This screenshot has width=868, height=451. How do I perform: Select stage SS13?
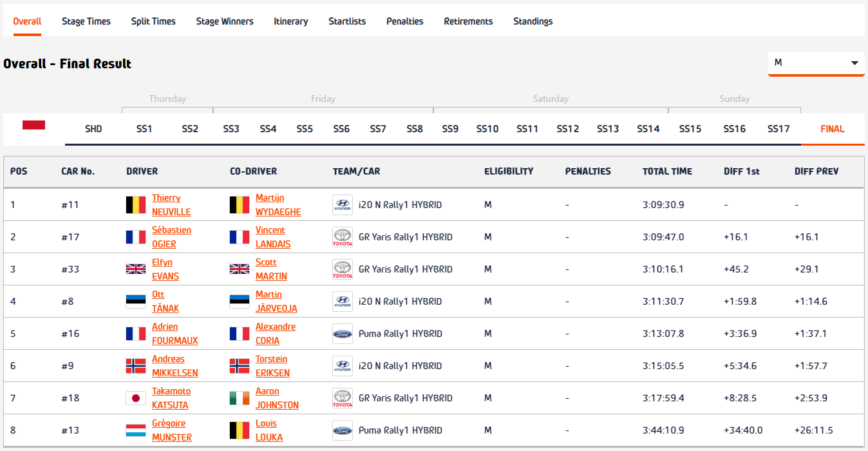coord(608,129)
